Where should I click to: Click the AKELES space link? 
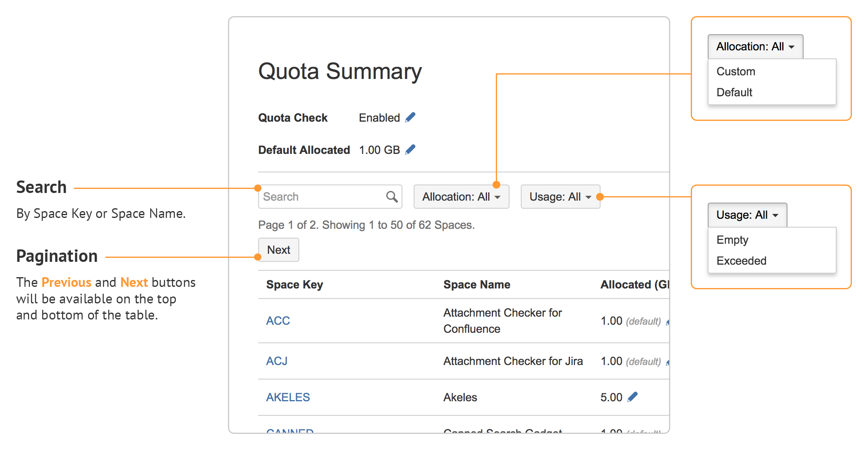coord(288,397)
